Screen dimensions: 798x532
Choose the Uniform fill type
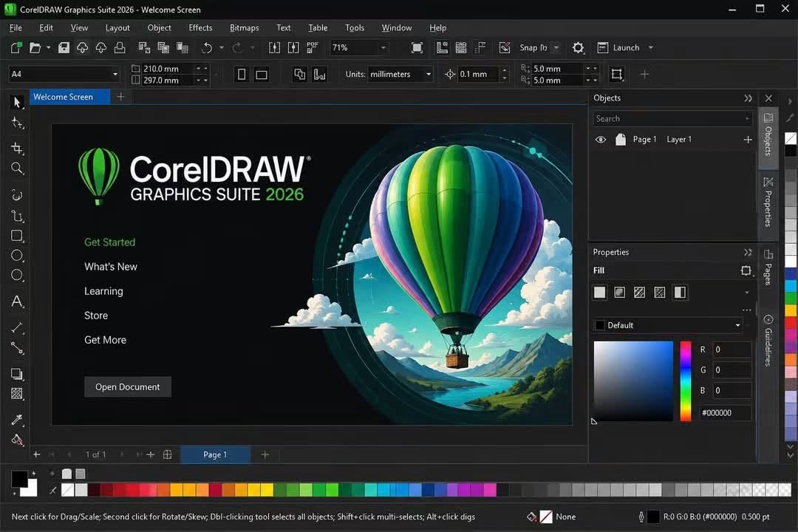click(x=599, y=292)
